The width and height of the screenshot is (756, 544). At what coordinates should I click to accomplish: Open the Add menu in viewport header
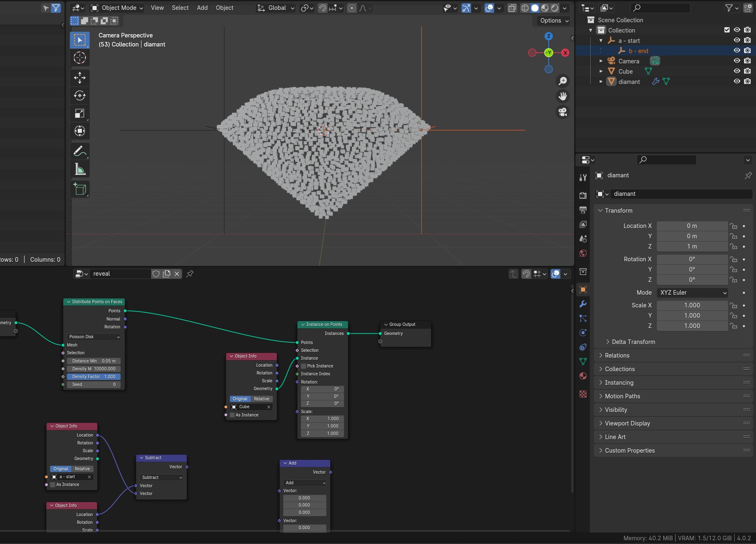coord(202,8)
